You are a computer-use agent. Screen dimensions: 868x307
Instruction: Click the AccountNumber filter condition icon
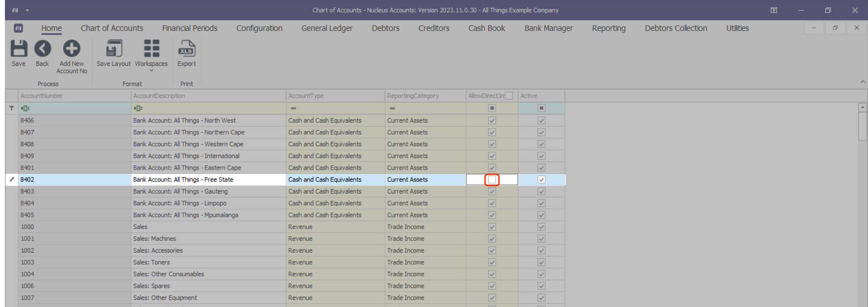click(x=25, y=108)
